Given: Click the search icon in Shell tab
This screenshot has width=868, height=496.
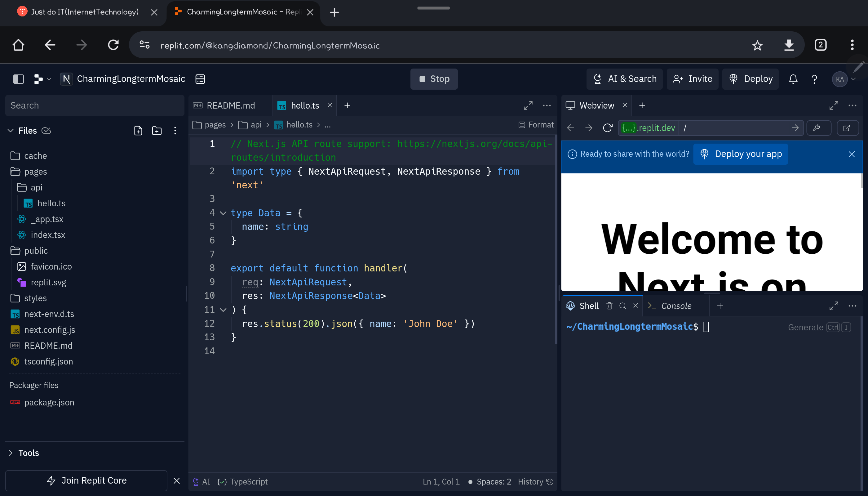Looking at the screenshot, I should 622,306.
